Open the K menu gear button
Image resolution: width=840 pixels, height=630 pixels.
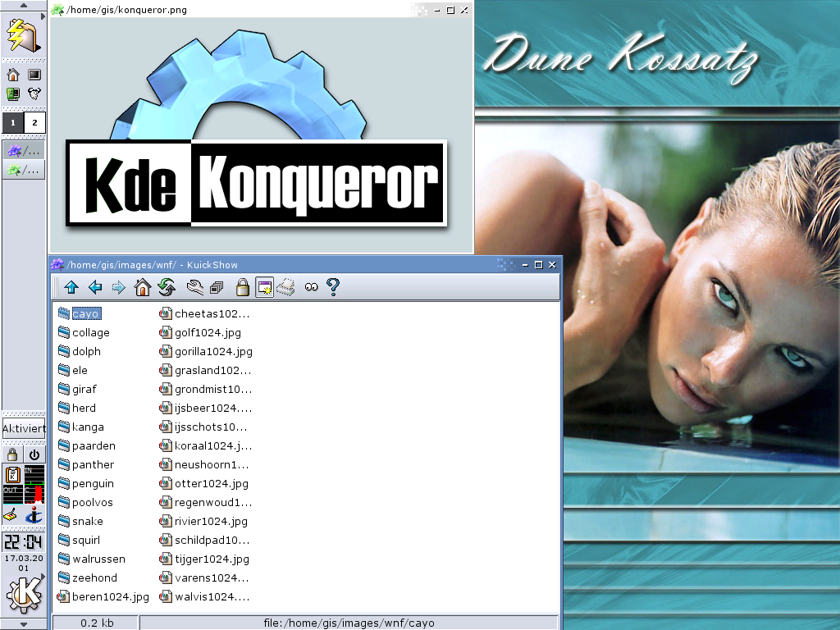[x=23, y=594]
